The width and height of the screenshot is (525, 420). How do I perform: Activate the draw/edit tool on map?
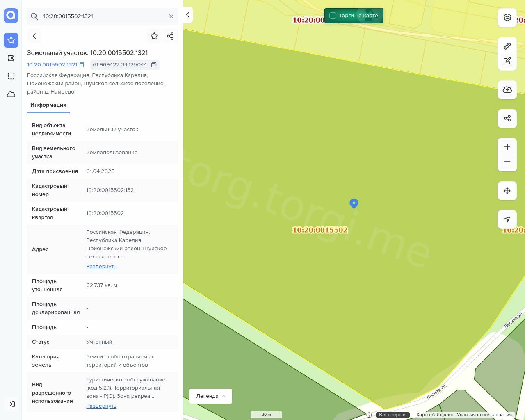507,61
